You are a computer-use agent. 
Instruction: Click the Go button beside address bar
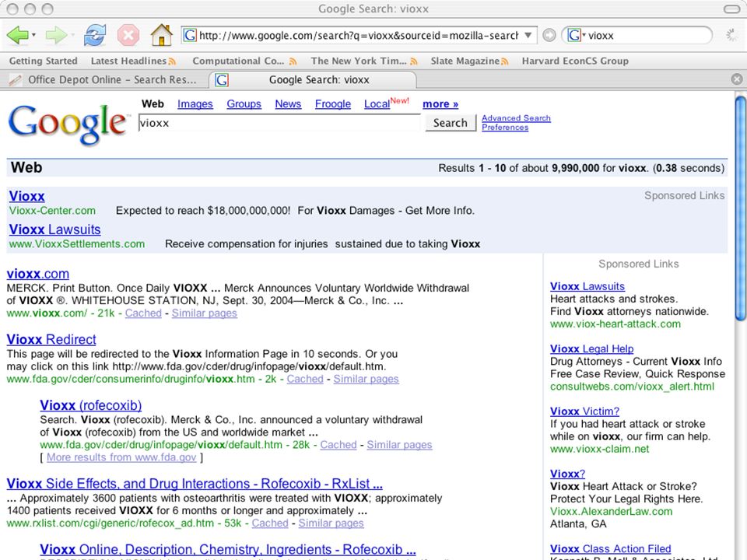pyautogui.click(x=549, y=35)
